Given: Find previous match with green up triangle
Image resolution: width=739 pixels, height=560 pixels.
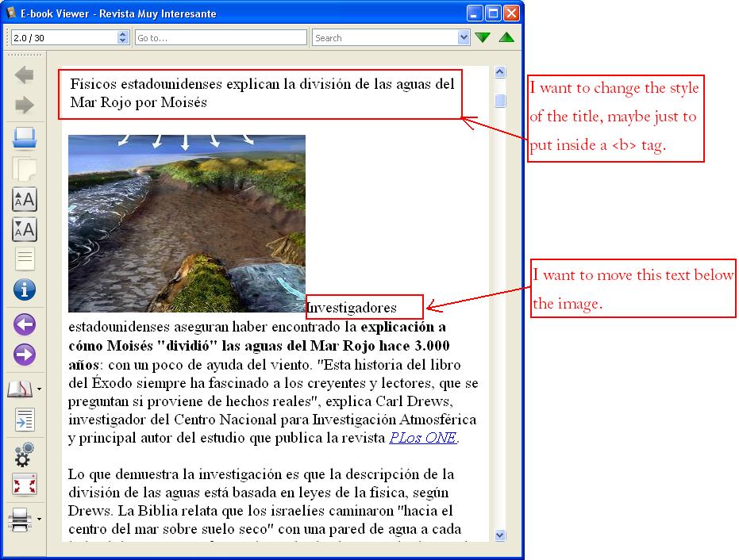Looking at the screenshot, I should pyautogui.click(x=506, y=37).
